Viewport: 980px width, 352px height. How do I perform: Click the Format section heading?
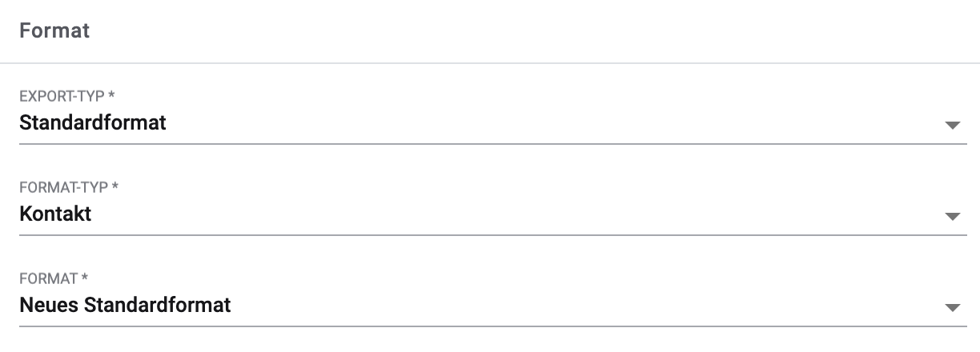(x=54, y=31)
